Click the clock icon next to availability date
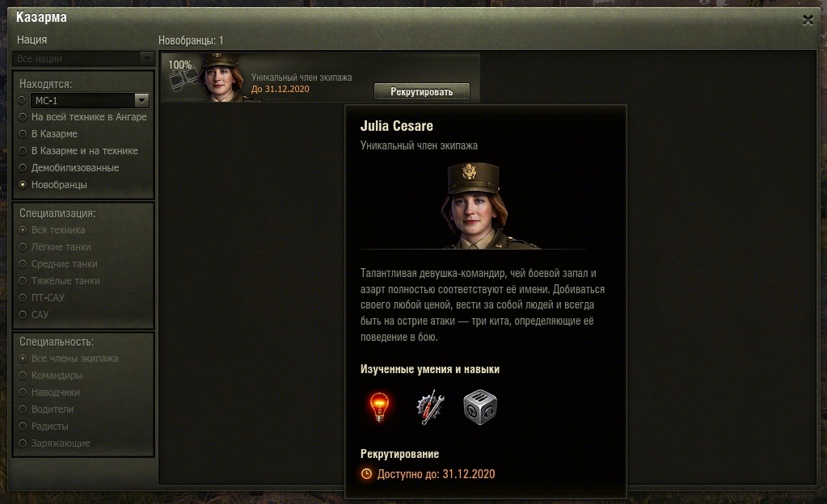Viewport: 827px width, 504px height. [x=366, y=474]
